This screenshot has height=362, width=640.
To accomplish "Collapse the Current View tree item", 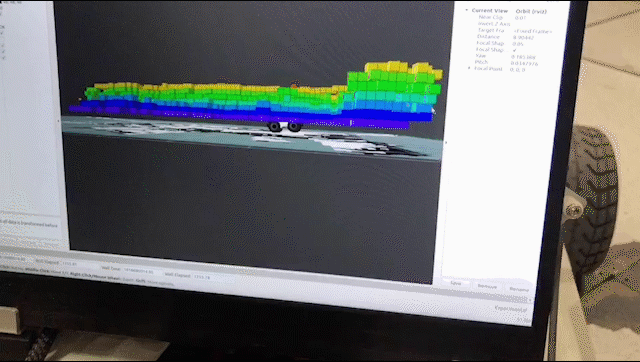I will tap(467, 10).
